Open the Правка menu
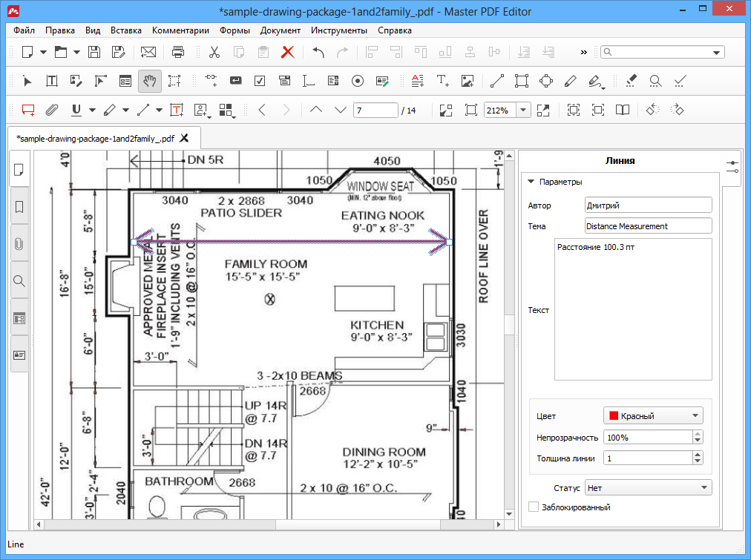 [x=60, y=30]
